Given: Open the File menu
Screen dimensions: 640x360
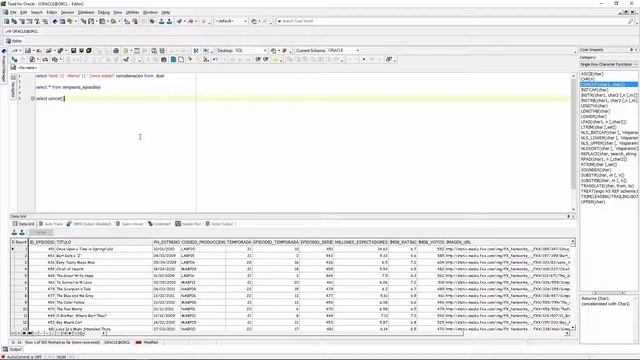Looking at the screenshot, I should point(13,12).
